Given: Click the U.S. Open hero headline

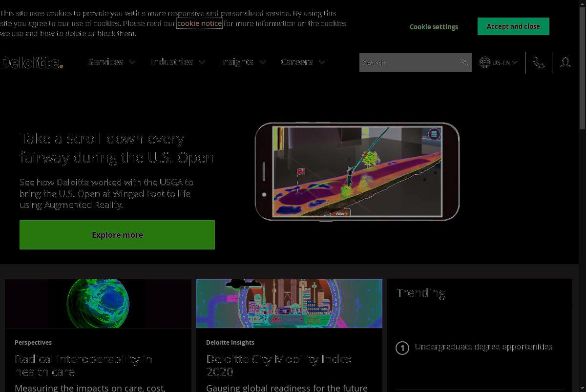Looking at the screenshot, I should coord(117,148).
